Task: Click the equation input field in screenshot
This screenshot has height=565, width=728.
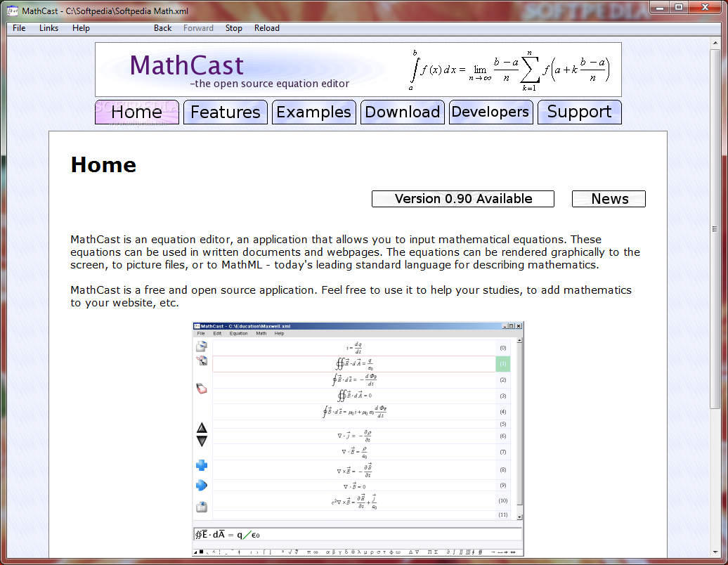Action: click(358, 535)
